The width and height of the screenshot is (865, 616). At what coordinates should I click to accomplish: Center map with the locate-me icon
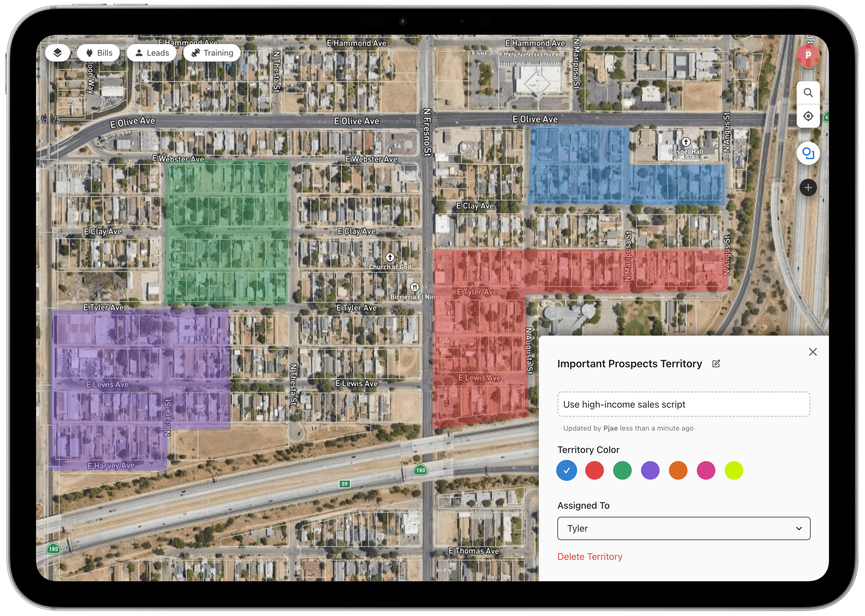tap(808, 116)
